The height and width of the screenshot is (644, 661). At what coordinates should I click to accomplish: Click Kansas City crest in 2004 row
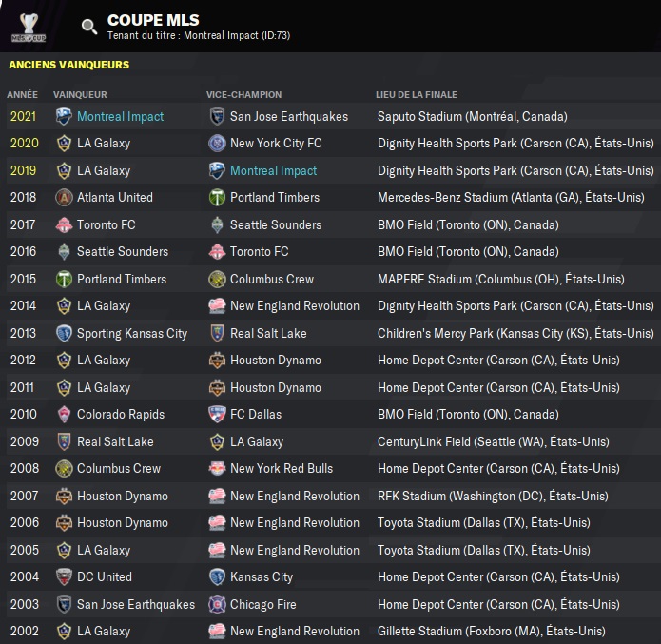click(217, 577)
